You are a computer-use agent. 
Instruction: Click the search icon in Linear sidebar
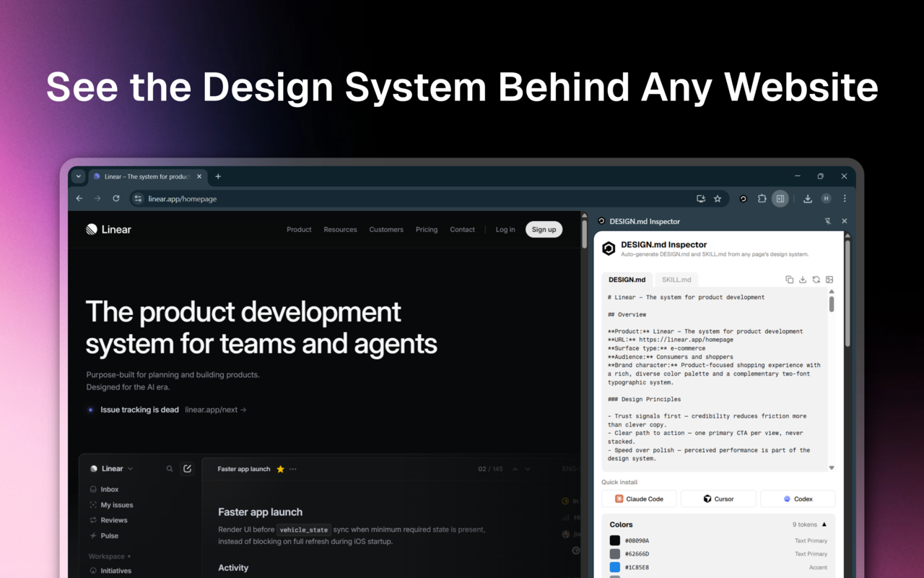coord(170,469)
